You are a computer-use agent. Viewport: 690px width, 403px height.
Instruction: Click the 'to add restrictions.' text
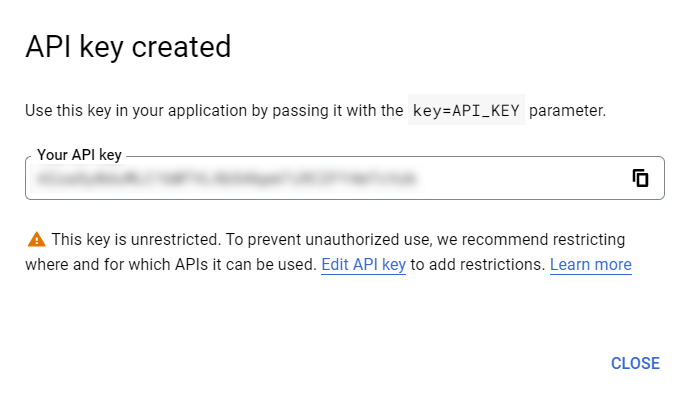(x=478, y=265)
